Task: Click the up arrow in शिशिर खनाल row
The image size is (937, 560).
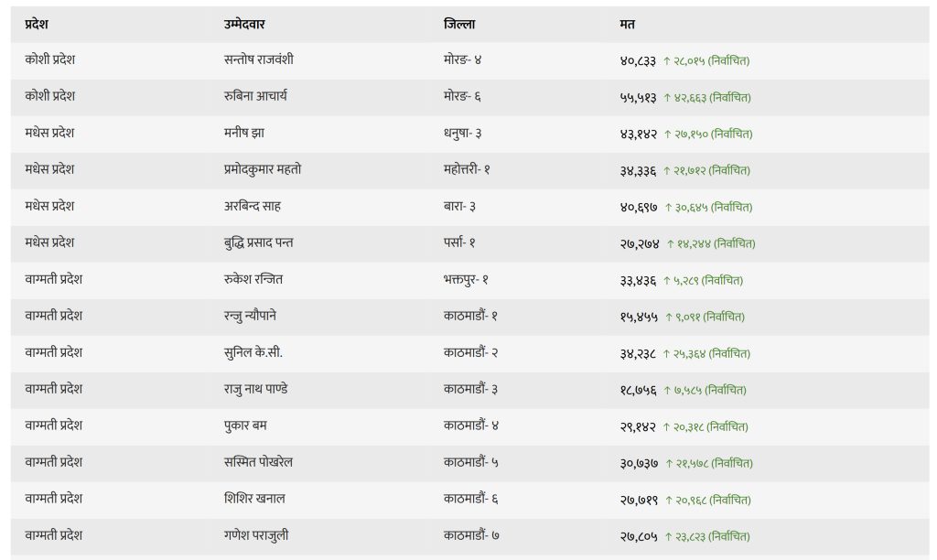Action: coord(669,501)
